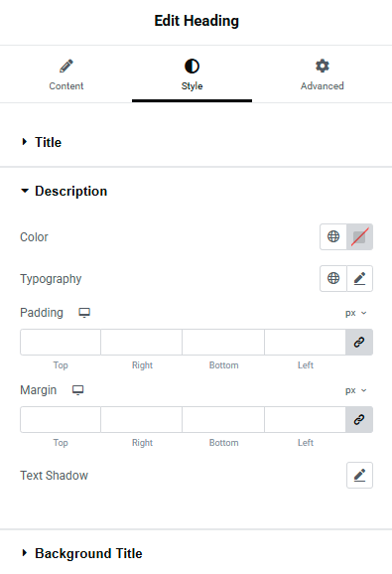Click the Content tab pencil icon

pos(66,67)
